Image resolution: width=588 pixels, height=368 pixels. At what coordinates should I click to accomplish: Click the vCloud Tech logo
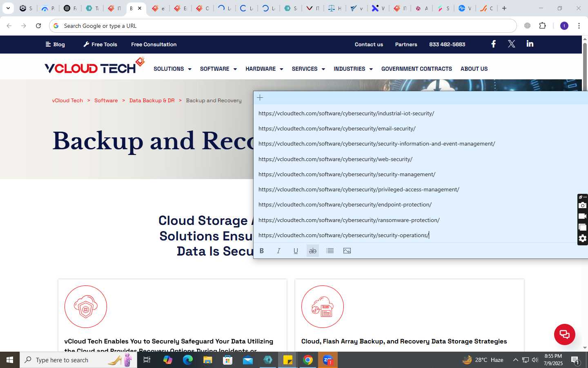[x=95, y=66]
